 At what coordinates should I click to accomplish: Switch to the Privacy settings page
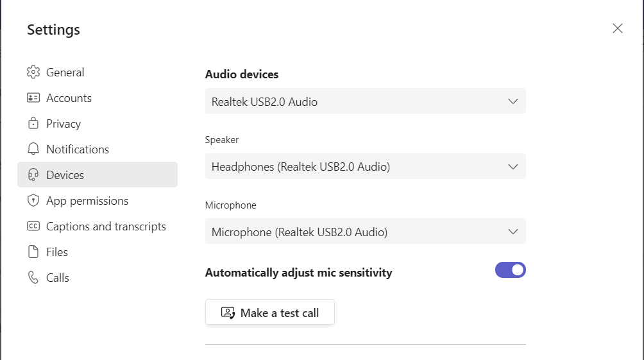(64, 124)
